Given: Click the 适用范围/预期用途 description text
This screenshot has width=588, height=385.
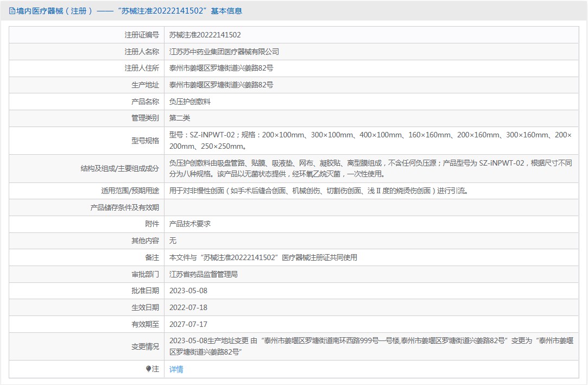Looking at the screenshot, I should tap(318, 191).
